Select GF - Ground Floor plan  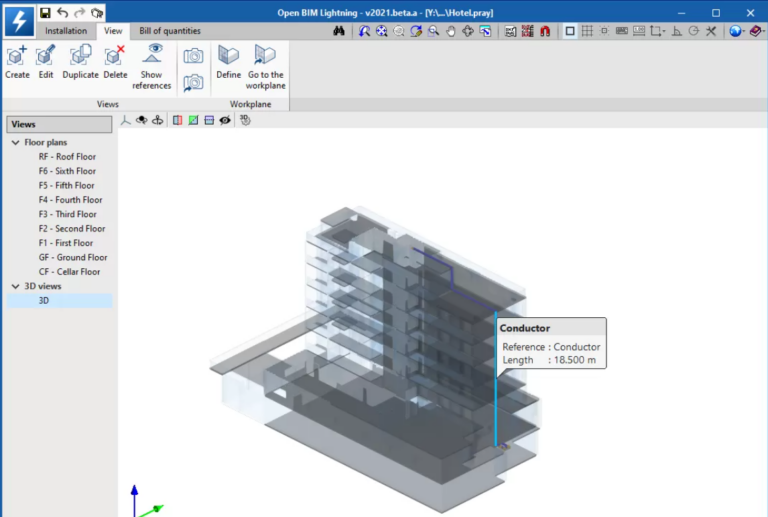coord(72,257)
